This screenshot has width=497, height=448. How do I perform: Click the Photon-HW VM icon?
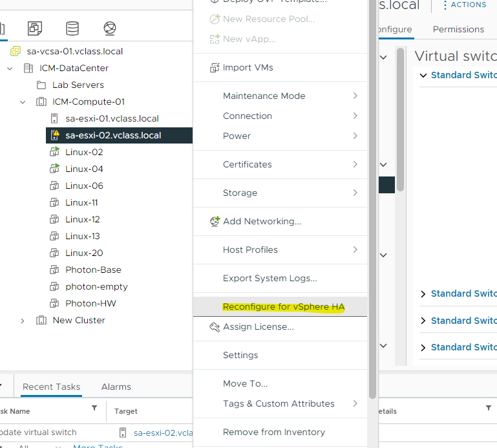(x=54, y=303)
